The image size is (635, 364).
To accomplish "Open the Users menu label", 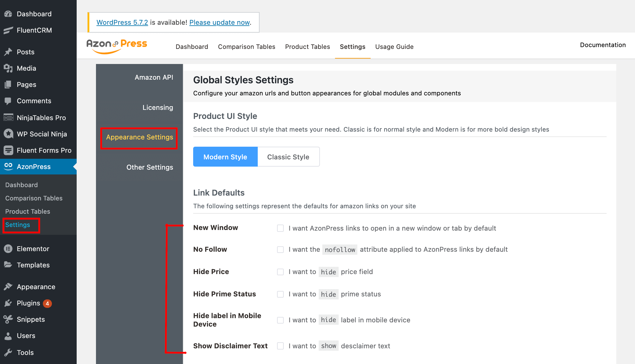I will coord(26,336).
